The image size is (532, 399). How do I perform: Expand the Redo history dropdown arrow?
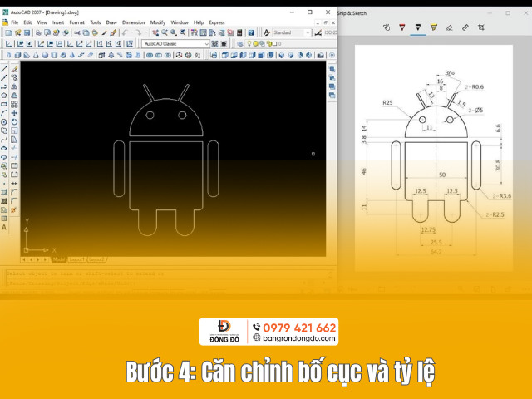146,32
